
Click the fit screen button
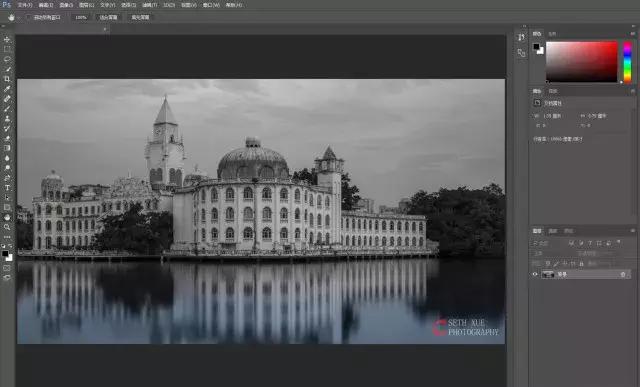coord(108,18)
